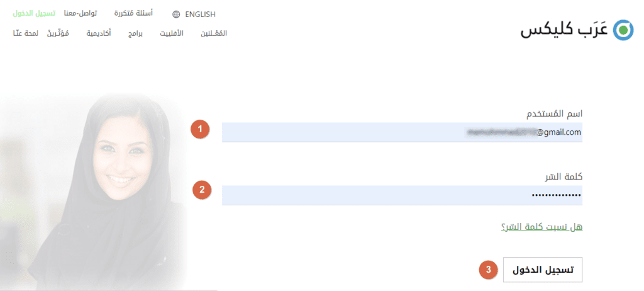Open the مُؤثّرينْ menu item

[58, 33]
